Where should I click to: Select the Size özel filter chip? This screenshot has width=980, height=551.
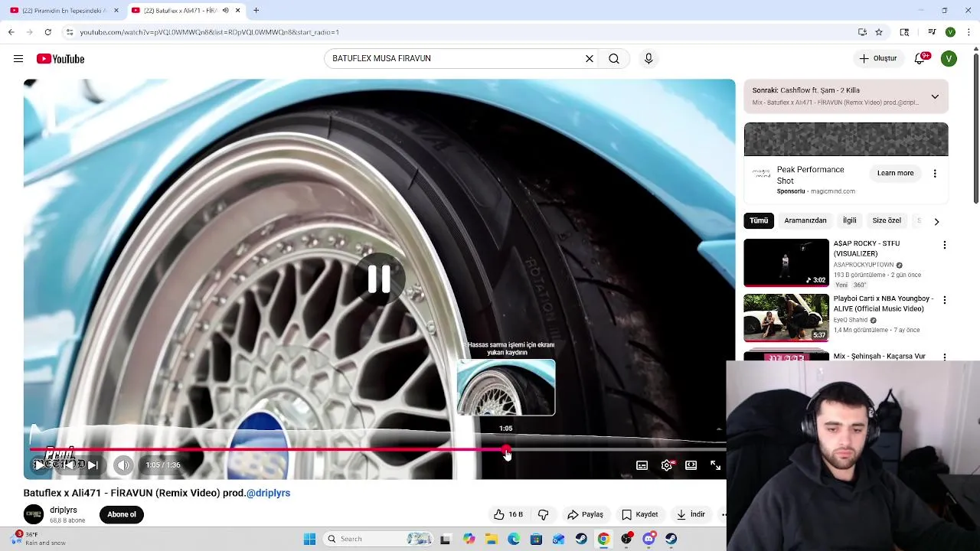[x=887, y=220]
